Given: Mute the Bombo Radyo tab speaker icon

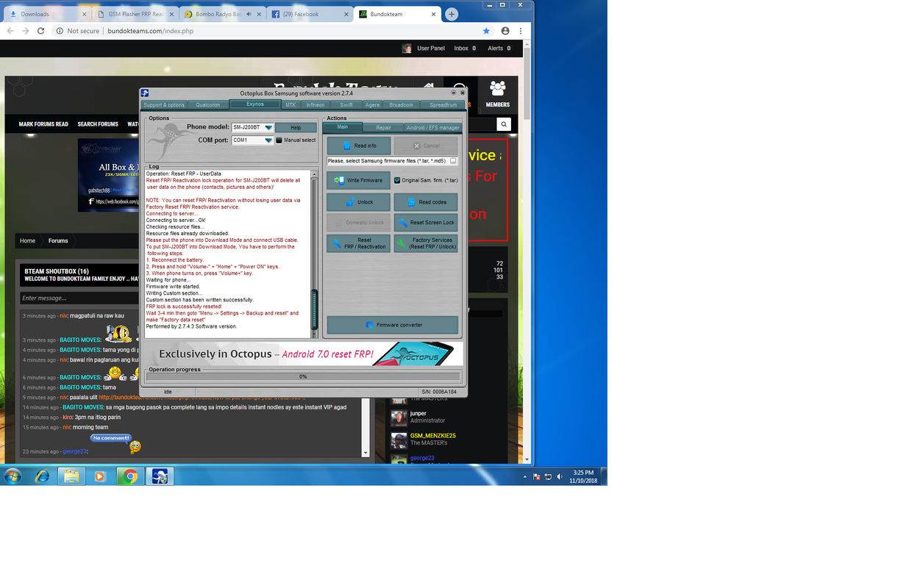Looking at the screenshot, I should coord(249,14).
